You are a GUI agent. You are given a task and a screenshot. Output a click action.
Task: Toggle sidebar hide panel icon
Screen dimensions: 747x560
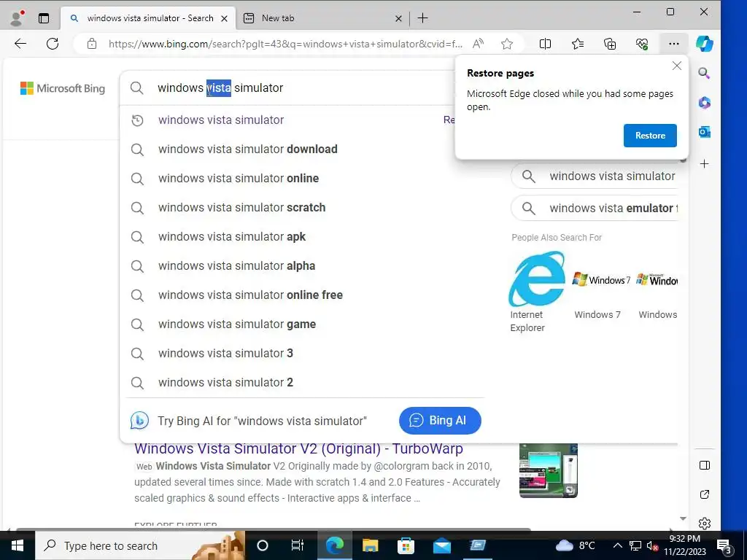704,465
